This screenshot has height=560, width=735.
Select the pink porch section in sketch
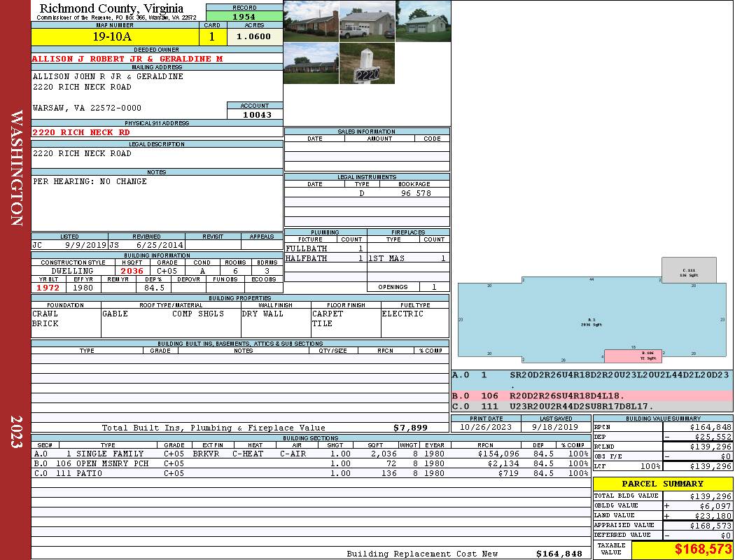click(633, 356)
